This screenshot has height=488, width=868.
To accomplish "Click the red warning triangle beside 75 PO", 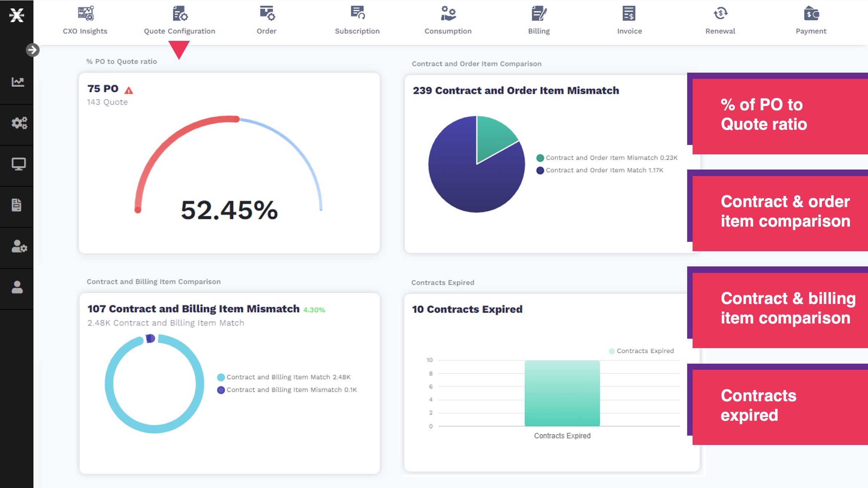I will click(129, 90).
